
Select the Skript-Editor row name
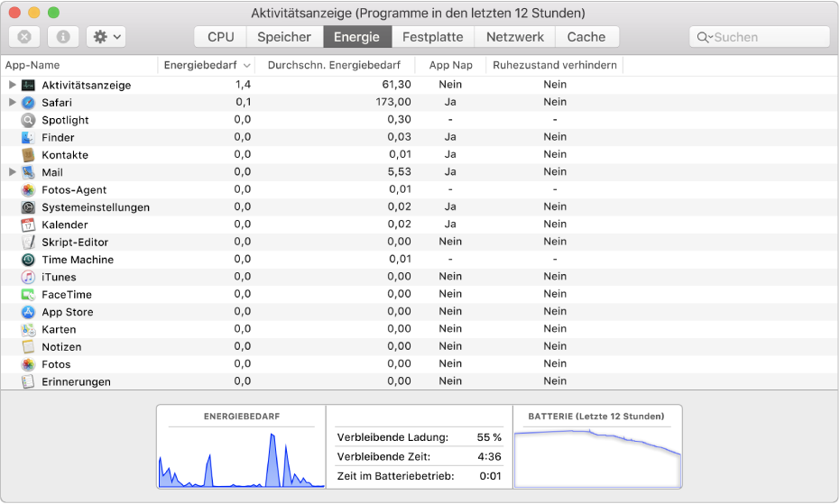tap(75, 243)
